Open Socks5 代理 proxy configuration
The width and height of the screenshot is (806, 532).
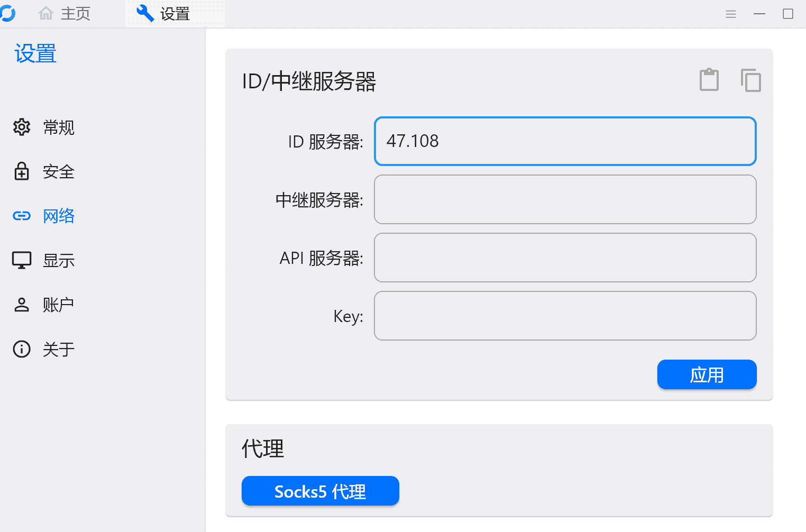click(x=320, y=491)
